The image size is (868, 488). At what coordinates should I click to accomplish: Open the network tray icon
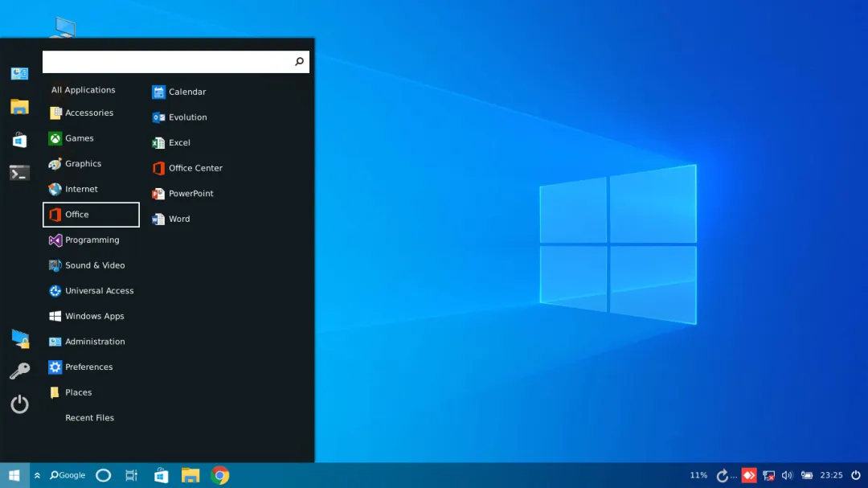[768, 476]
